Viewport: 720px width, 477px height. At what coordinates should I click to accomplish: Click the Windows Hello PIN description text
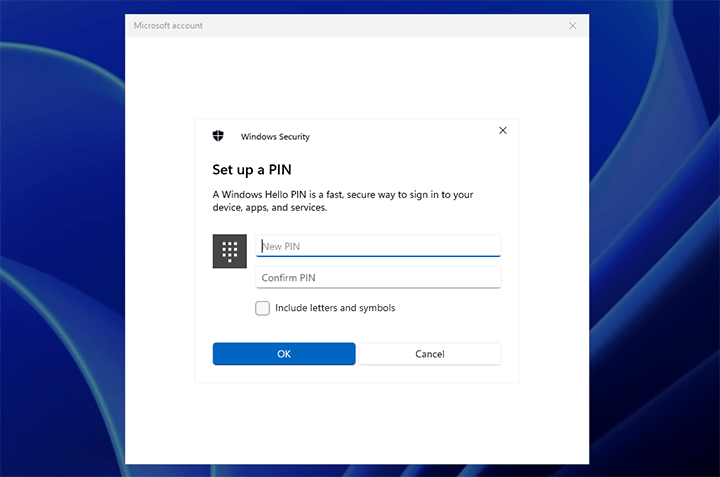tap(343, 201)
